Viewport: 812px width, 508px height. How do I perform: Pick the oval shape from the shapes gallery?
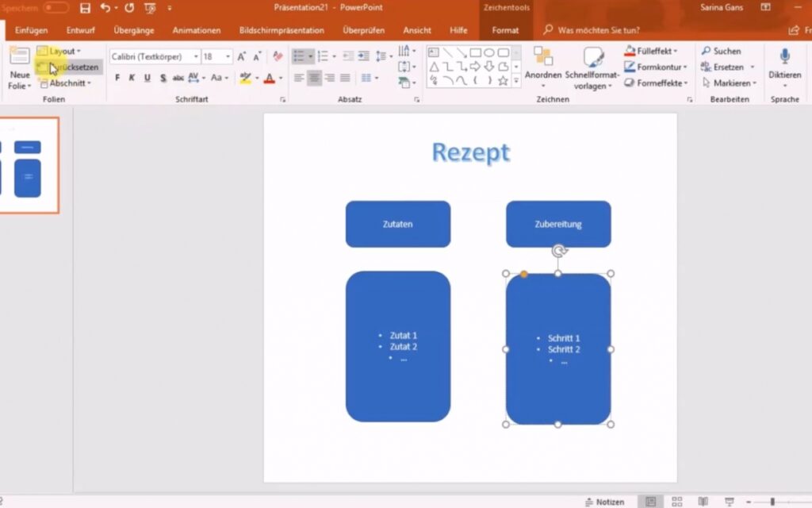click(x=488, y=52)
